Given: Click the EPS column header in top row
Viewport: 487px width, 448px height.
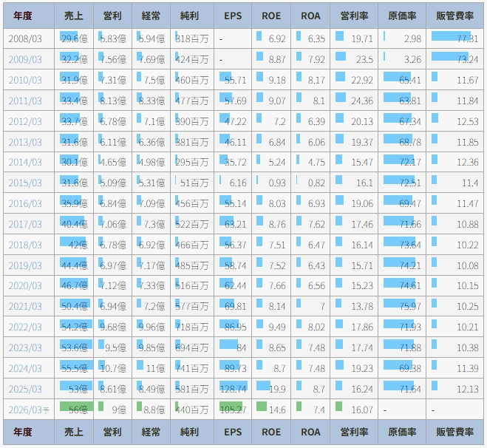Looking at the screenshot, I should pos(233,16).
